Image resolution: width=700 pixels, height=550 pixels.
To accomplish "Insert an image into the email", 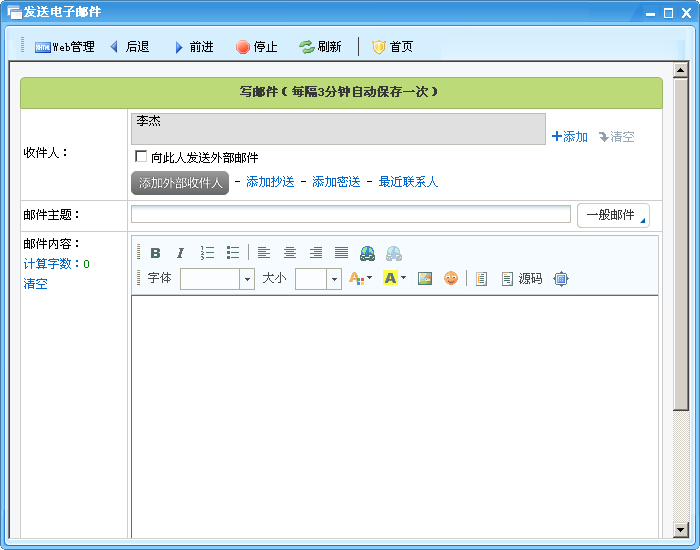I will coord(425,279).
